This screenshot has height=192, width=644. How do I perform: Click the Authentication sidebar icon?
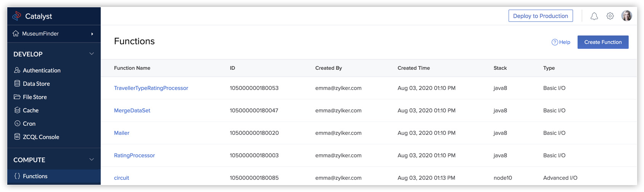point(17,70)
